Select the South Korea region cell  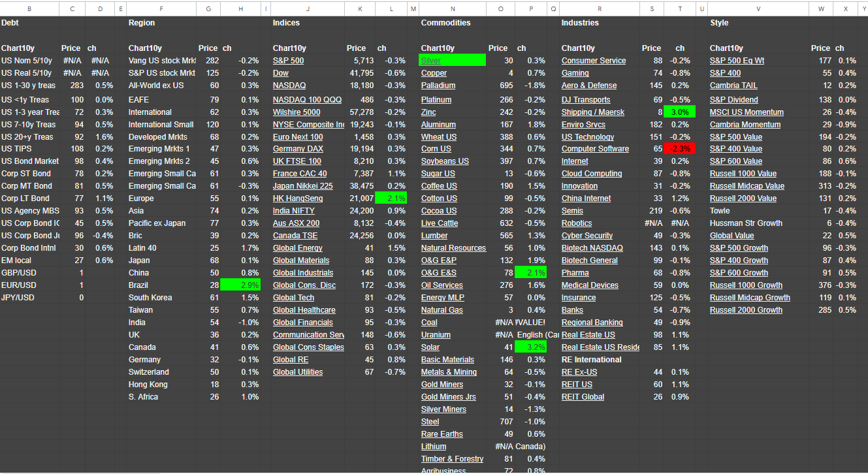pos(161,298)
